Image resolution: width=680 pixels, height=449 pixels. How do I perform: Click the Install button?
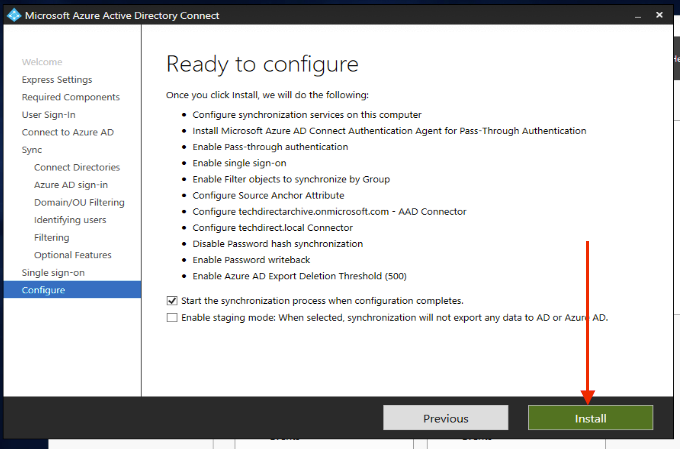pos(590,418)
